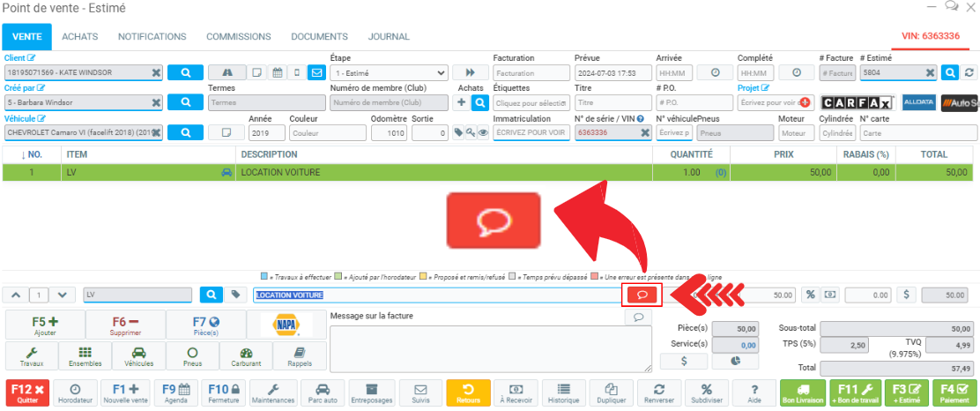The height and width of the screenshot is (411, 980).
Task: Click the orange Retours button
Action: tap(468, 392)
